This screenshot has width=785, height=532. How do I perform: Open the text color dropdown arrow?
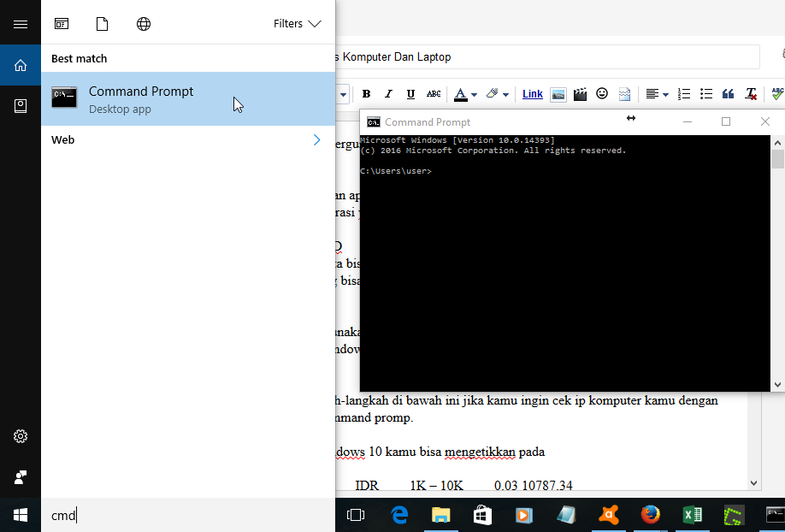pyautogui.click(x=473, y=94)
